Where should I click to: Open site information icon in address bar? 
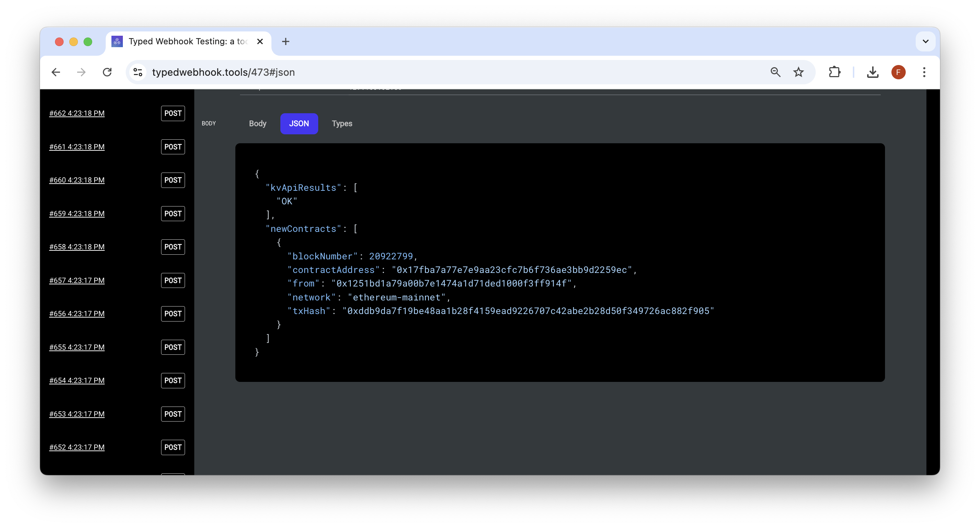pyautogui.click(x=138, y=72)
